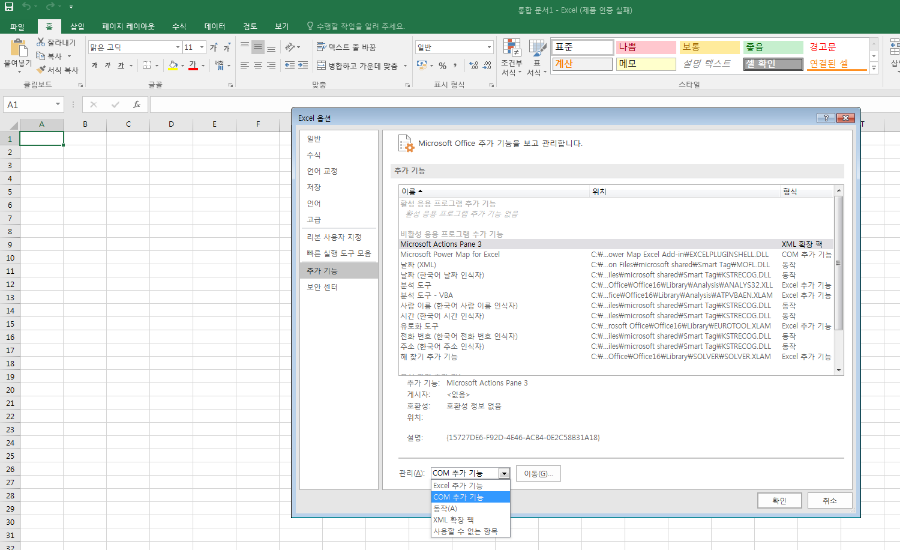Viewport: 900px width, 550px height.
Task: Open Conditional Formatting (조건부 서식)
Action: (511, 57)
